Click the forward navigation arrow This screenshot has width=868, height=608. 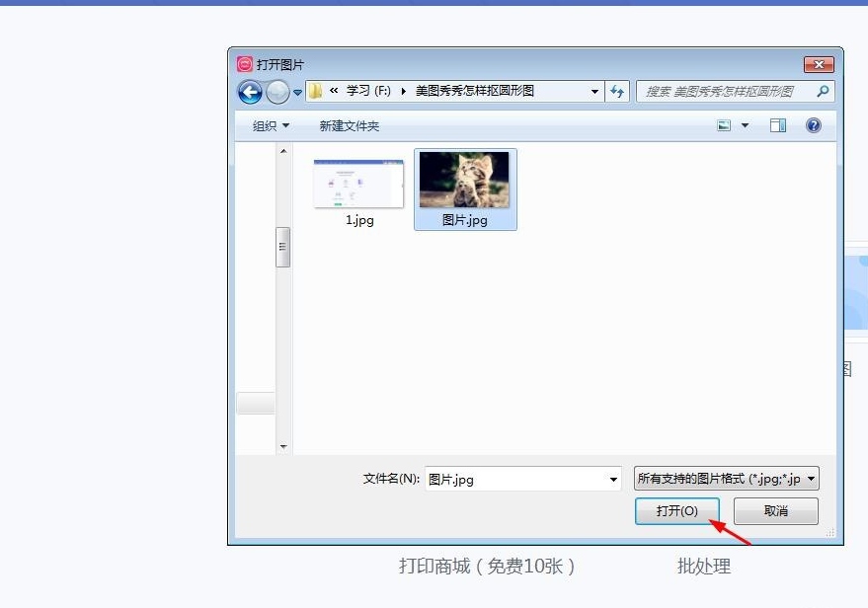[x=277, y=91]
